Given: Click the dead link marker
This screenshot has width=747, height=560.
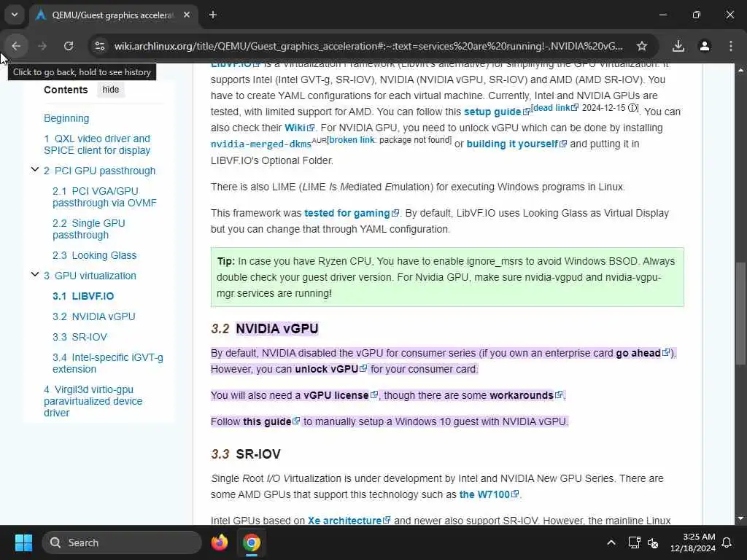Looking at the screenshot, I should pos(555,108).
